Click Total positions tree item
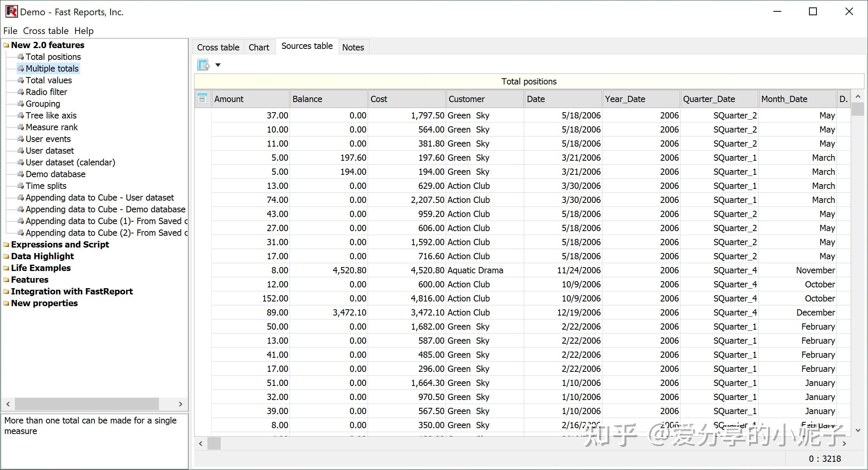The height and width of the screenshot is (470, 868). click(53, 56)
